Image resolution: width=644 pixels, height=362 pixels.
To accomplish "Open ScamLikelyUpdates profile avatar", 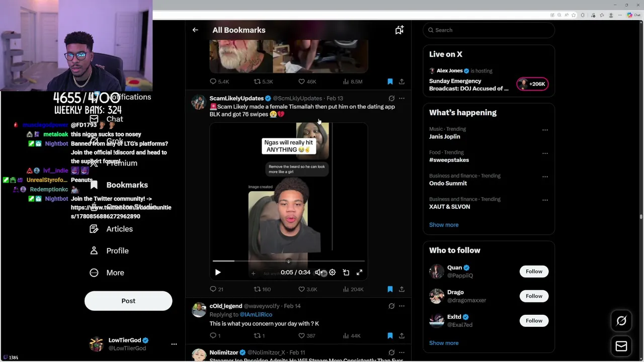I will tap(199, 103).
